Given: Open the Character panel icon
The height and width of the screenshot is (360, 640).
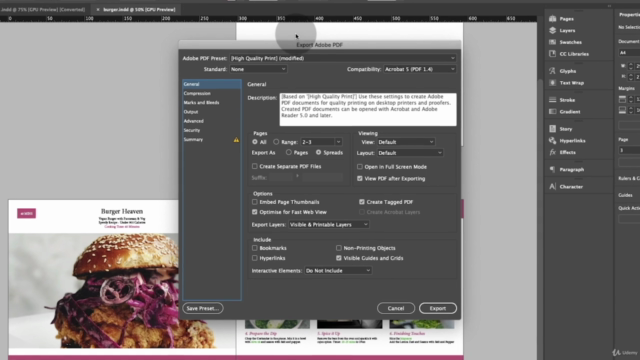Looking at the screenshot, I should (553, 187).
